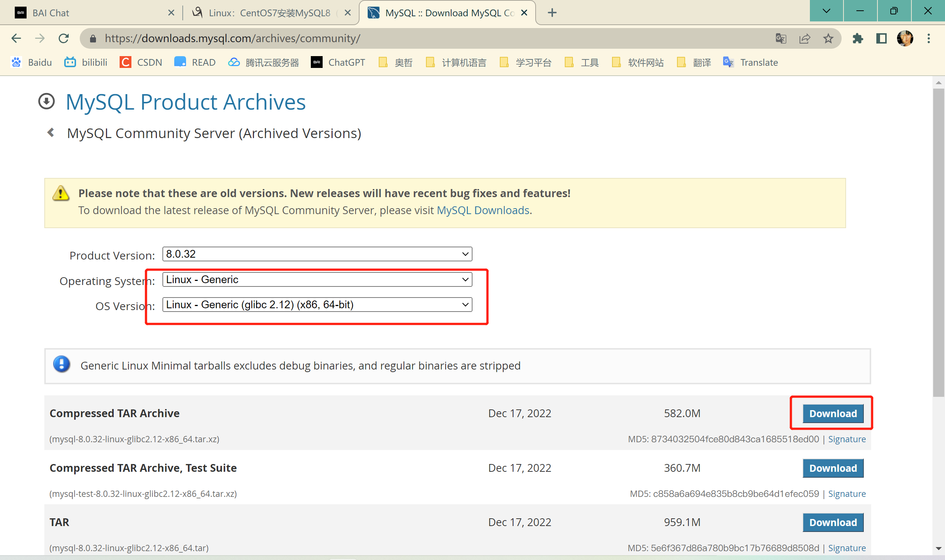Close the MySQL Download tab

(x=524, y=13)
